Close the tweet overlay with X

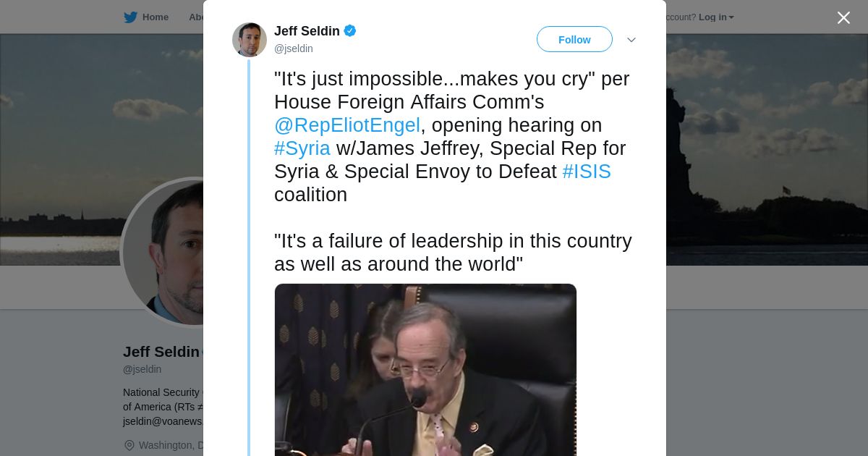tap(843, 17)
